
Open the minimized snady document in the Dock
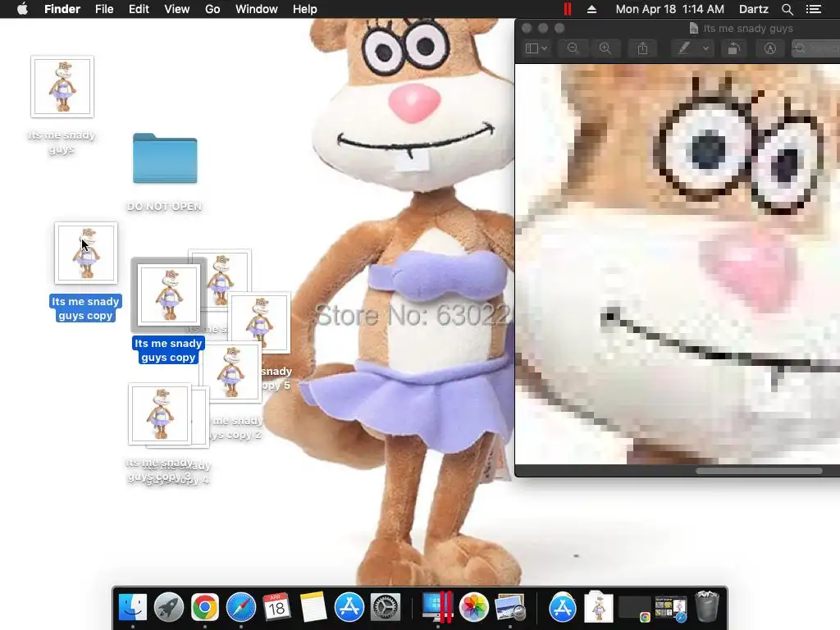598,606
